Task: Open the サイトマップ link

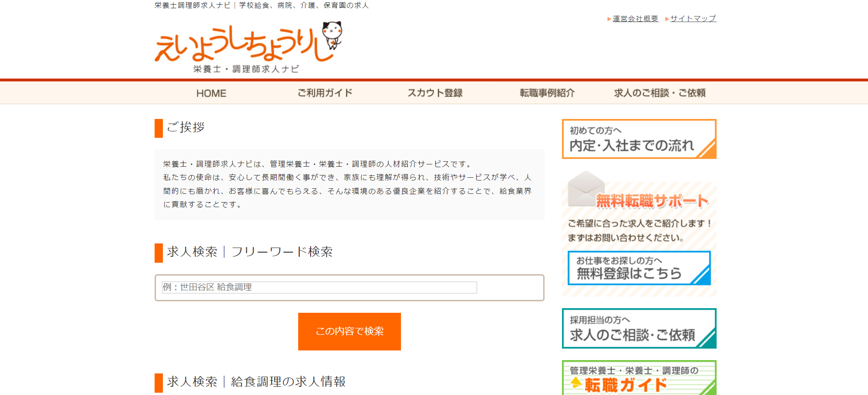Action: coord(693,19)
